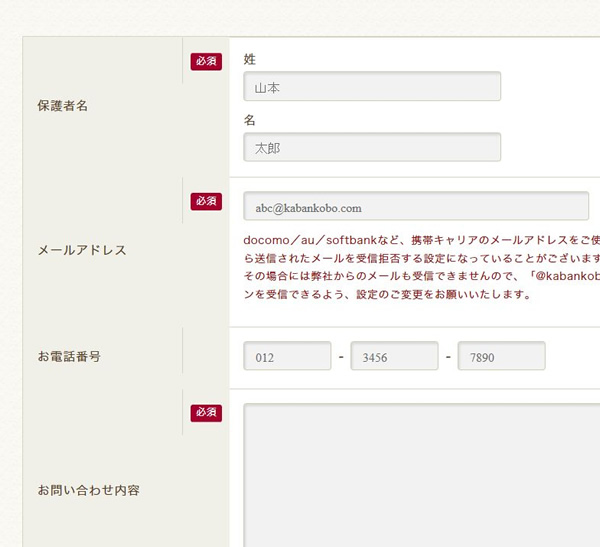Screen dimensions: 600x547
Task: Select the お電話番号 row label
Action: (69, 356)
